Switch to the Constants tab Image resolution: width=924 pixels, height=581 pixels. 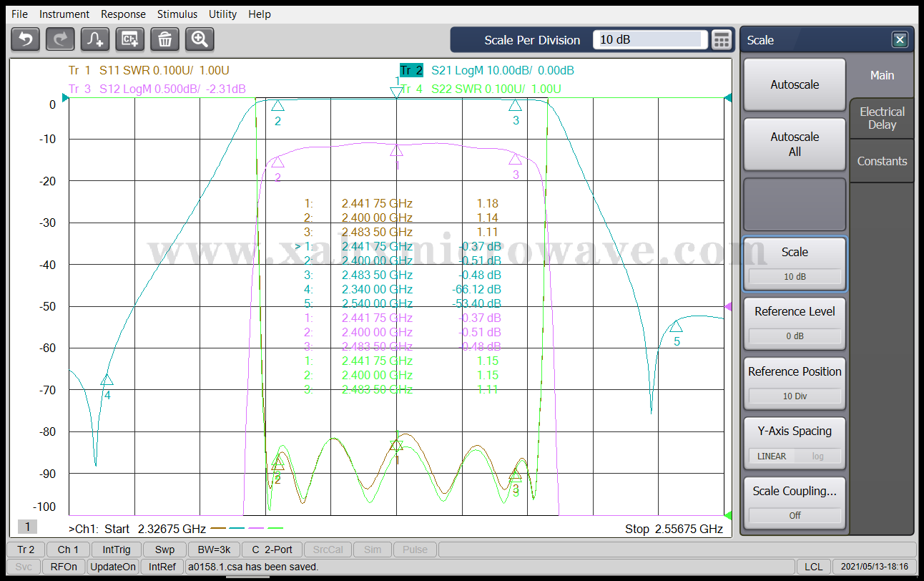882,161
